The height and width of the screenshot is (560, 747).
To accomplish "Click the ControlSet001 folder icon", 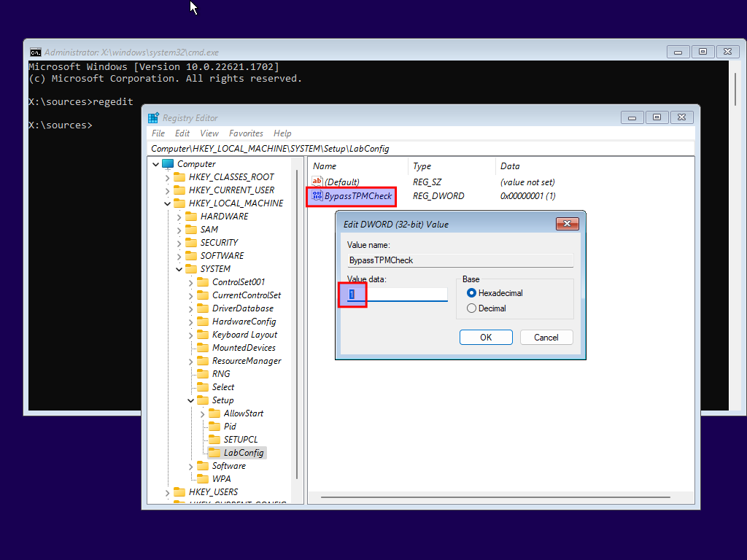I will coord(203,282).
